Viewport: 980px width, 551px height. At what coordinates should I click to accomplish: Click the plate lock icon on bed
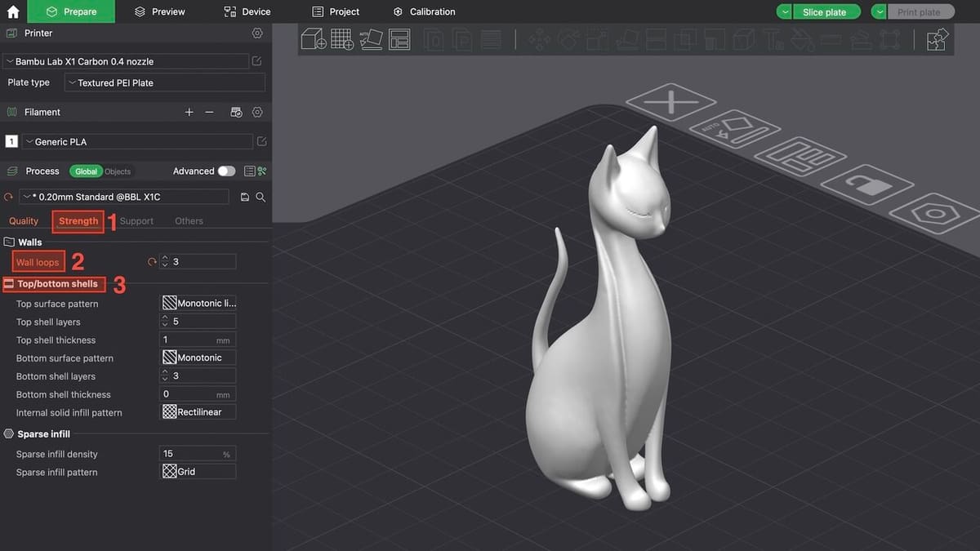coord(867,185)
